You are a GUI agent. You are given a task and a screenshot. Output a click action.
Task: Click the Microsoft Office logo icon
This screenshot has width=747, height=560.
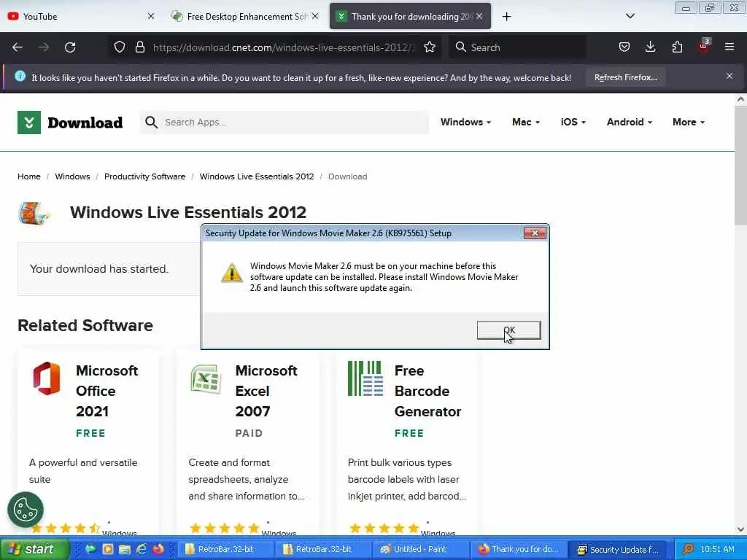[x=47, y=378]
